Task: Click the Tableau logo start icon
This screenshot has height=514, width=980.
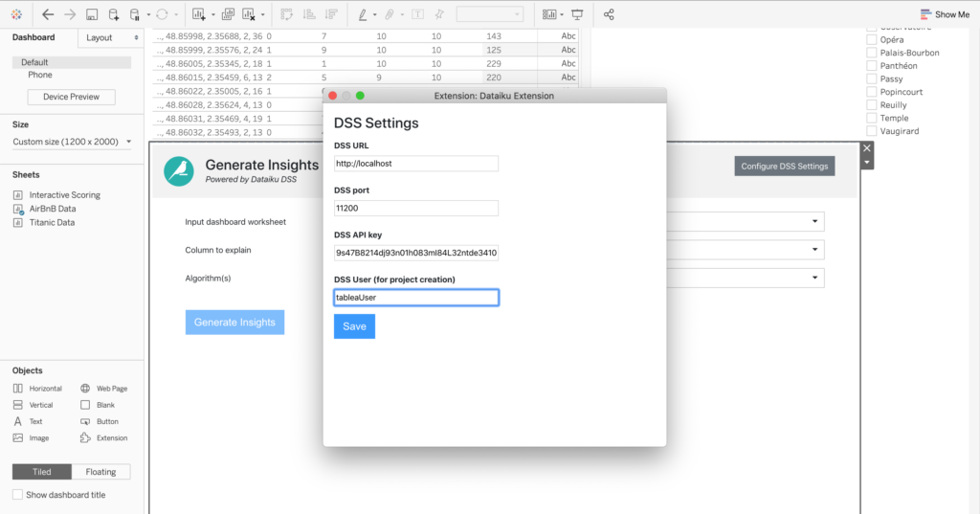Action: [x=16, y=14]
